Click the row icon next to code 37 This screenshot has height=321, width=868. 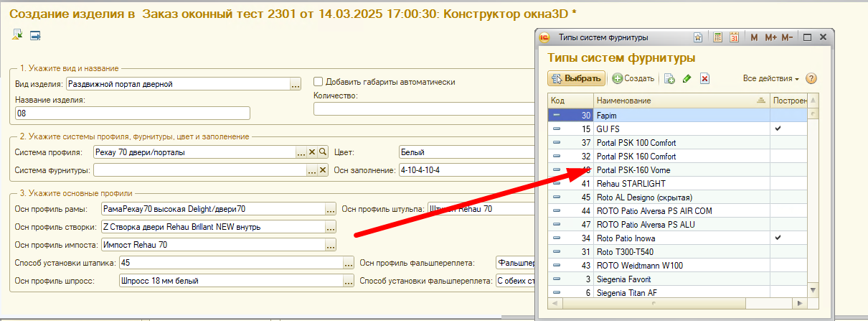[556, 142]
